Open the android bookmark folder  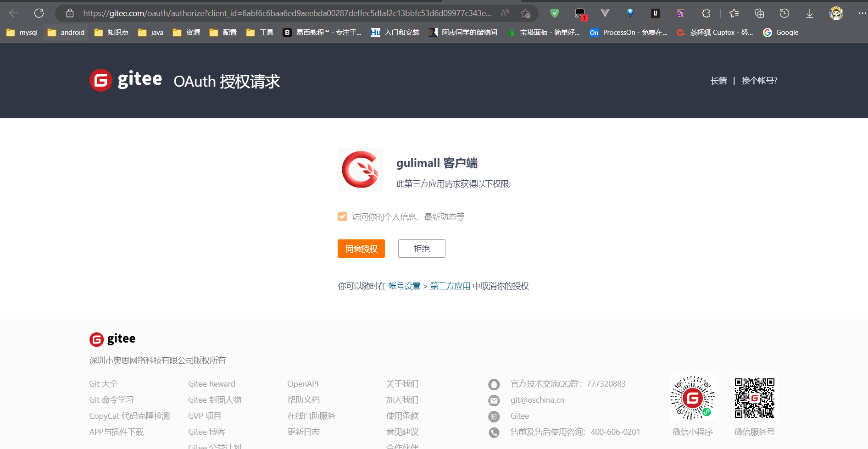click(66, 33)
